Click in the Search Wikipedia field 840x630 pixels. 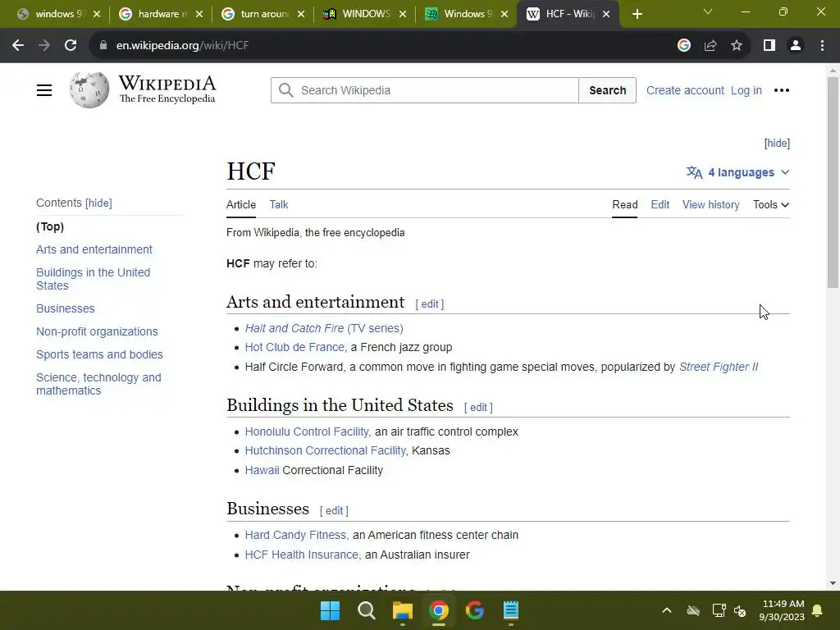425,90
